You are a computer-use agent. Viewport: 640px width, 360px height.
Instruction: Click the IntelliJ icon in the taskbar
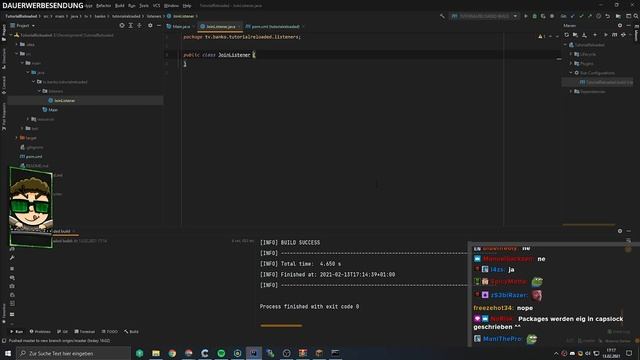(254, 353)
